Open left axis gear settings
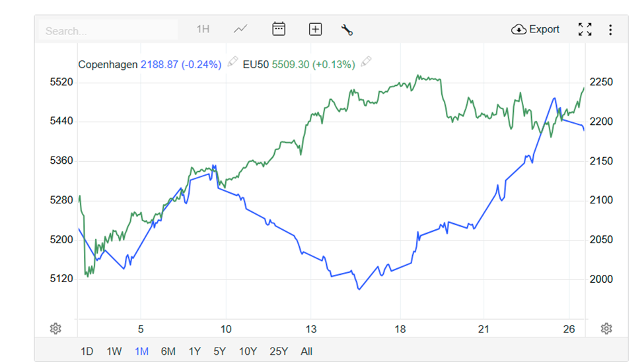644x364 pixels. click(55, 329)
